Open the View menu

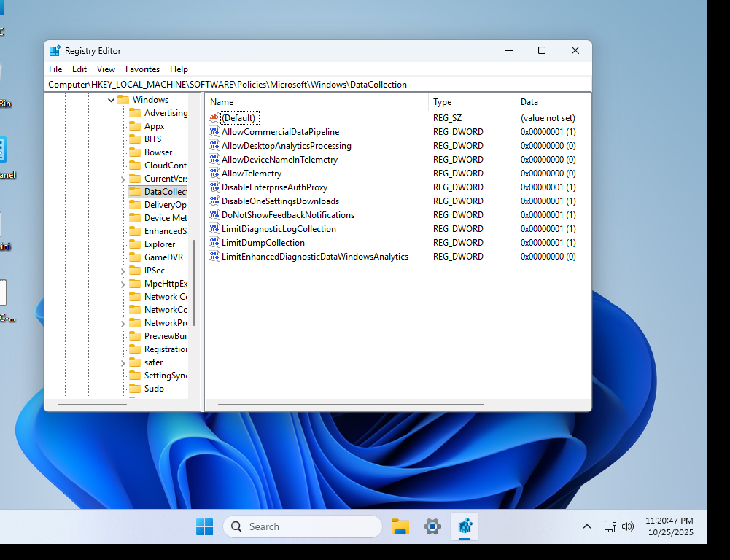click(x=106, y=69)
